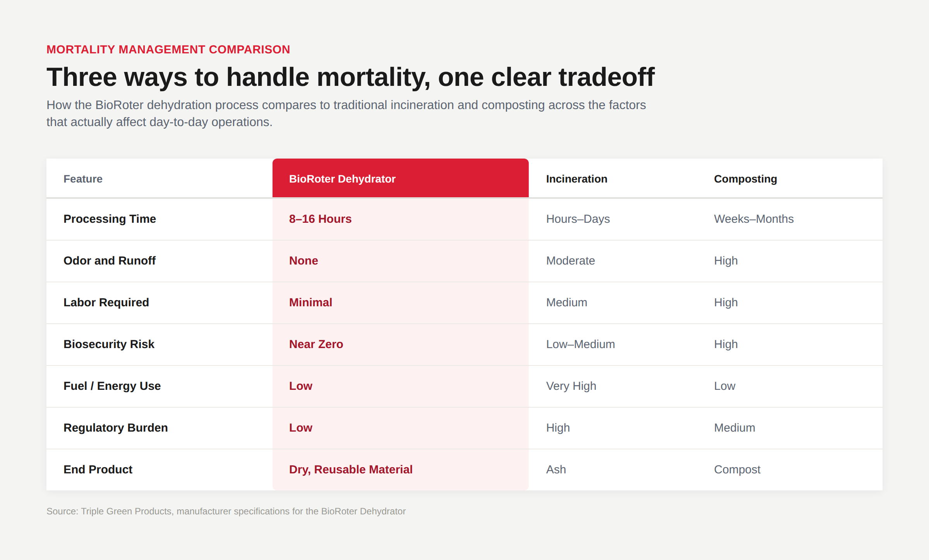Click the Weeks–Months composting cell
The width and height of the screenshot is (929, 560).
click(754, 219)
